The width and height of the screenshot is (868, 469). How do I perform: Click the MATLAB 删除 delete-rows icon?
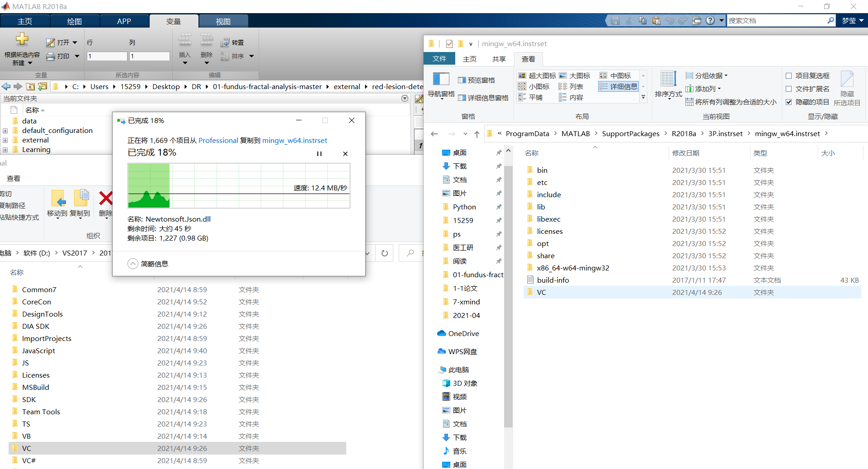click(207, 40)
